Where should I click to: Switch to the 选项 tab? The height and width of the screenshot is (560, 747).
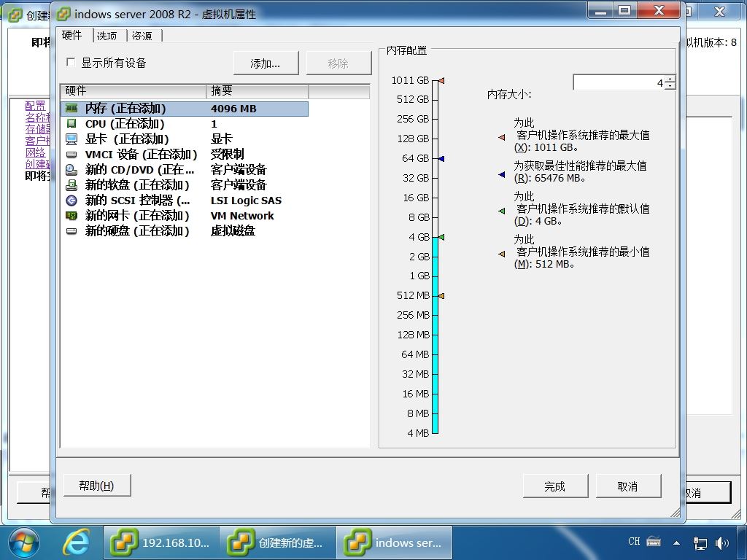click(107, 36)
